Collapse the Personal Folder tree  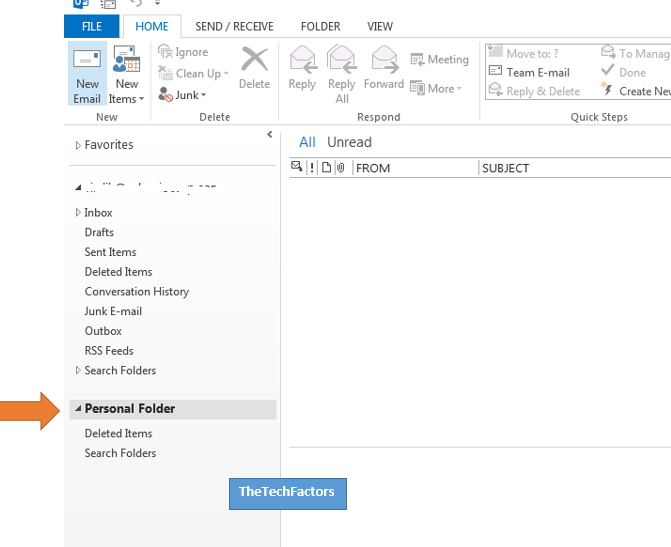78,409
